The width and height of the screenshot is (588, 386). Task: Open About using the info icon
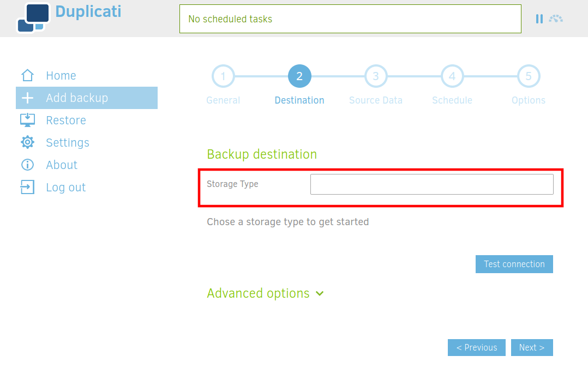(x=27, y=165)
